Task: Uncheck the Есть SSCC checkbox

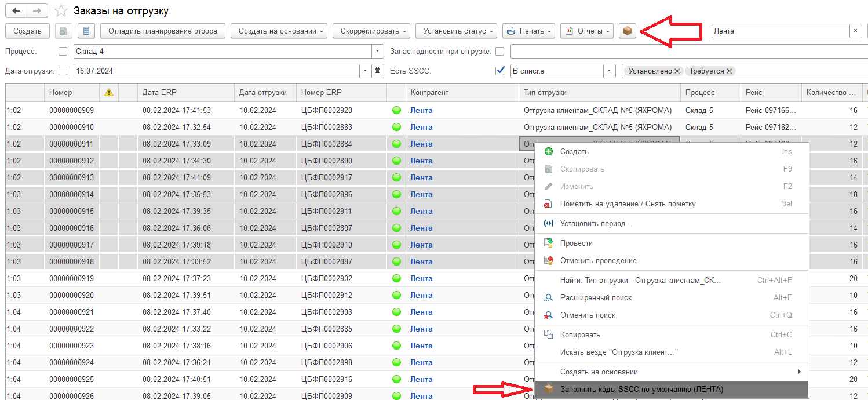Action: (x=500, y=71)
